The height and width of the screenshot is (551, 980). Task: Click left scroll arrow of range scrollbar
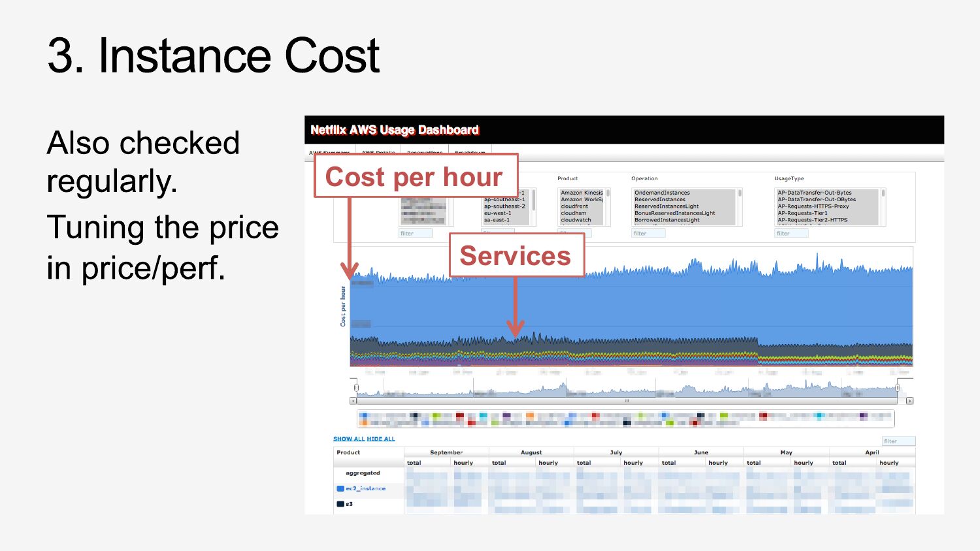pos(353,401)
